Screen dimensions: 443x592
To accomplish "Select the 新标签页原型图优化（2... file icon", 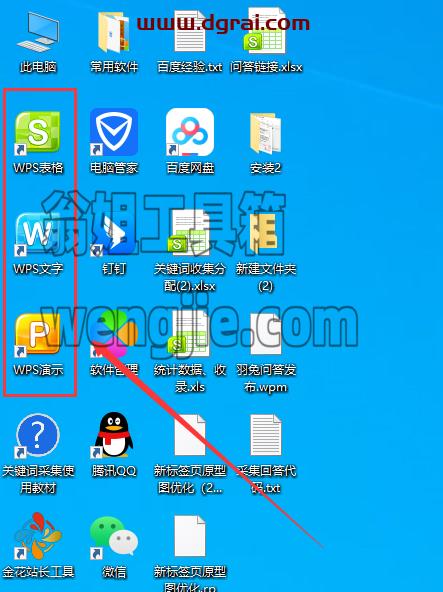I will (x=190, y=435).
